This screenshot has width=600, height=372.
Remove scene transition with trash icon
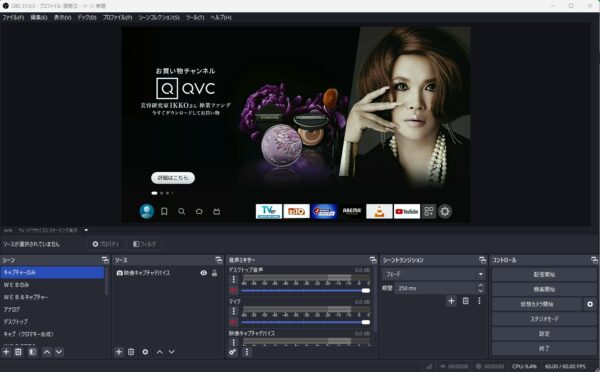(465, 301)
